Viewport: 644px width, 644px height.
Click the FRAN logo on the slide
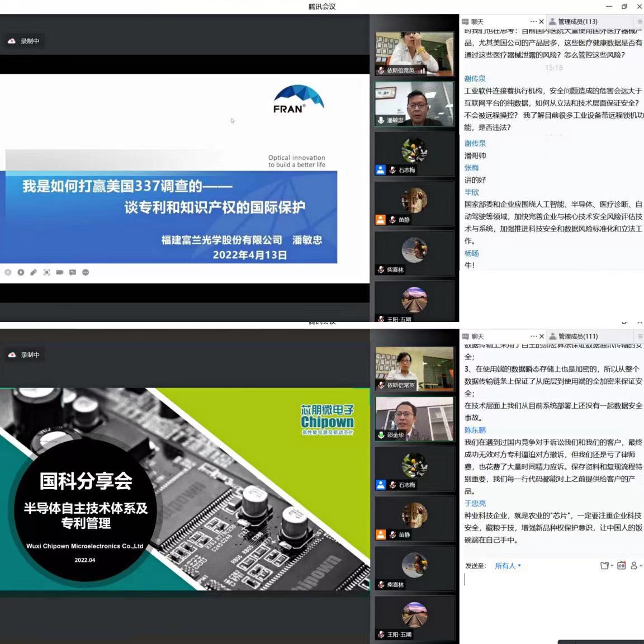point(299,99)
